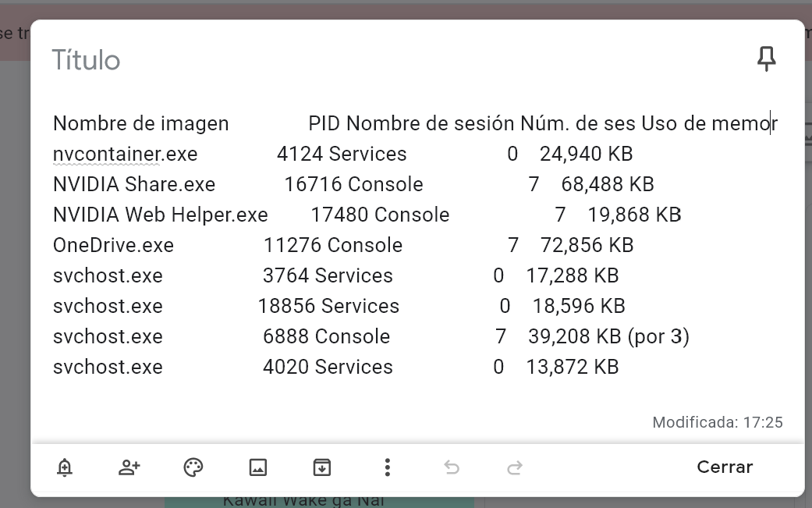Click the Título field to rename note

pyautogui.click(x=86, y=60)
